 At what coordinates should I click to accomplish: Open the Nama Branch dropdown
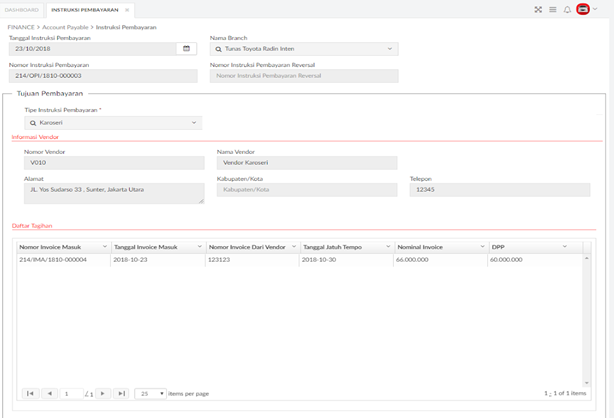pyautogui.click(x=390, y=49)
